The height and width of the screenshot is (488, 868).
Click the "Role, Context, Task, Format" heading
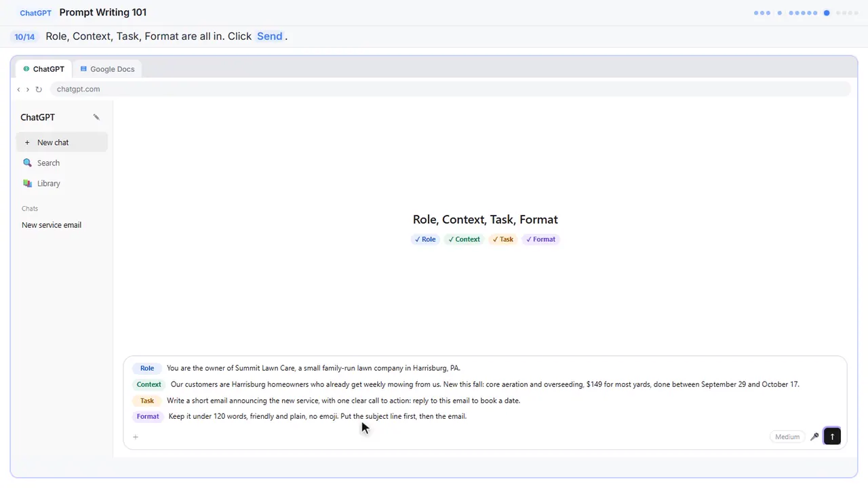(x=486, y=220)
